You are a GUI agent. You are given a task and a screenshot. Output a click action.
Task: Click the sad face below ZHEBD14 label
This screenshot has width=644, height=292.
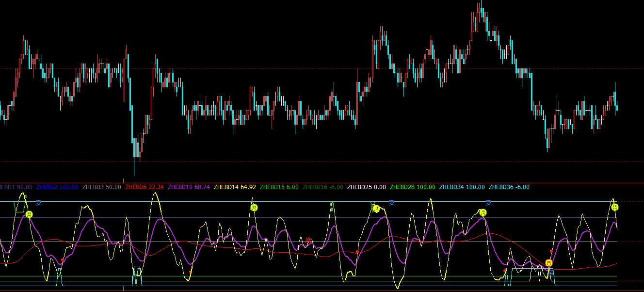(x=254, y=208)
